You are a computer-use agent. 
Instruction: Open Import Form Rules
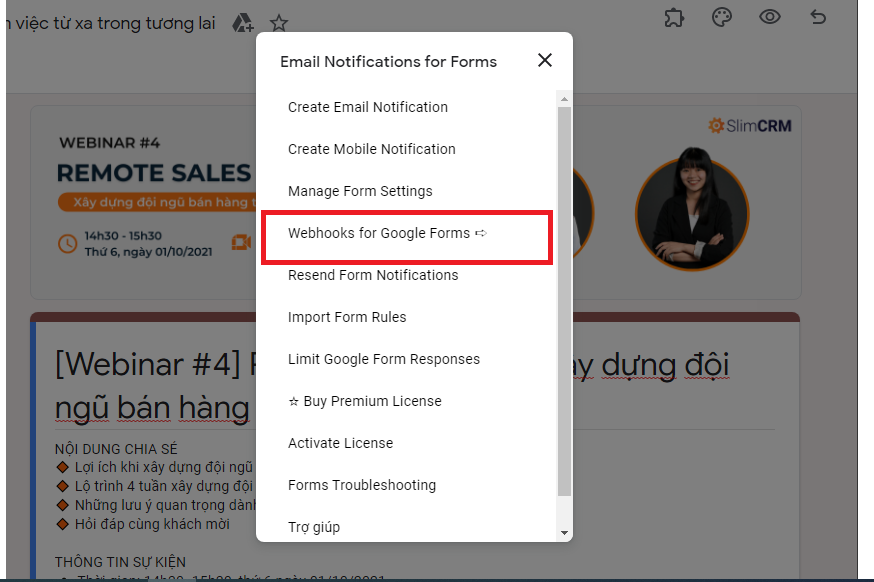pos(347,317)
